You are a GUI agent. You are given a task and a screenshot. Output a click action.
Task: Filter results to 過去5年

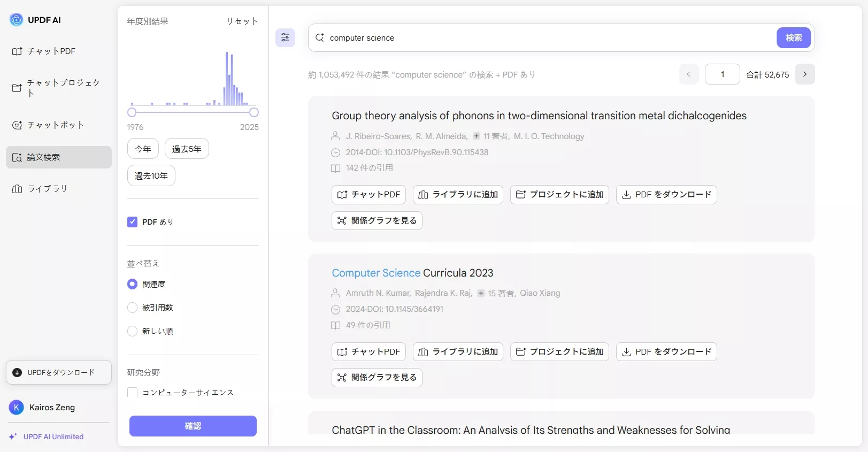[x=187, y=149]
